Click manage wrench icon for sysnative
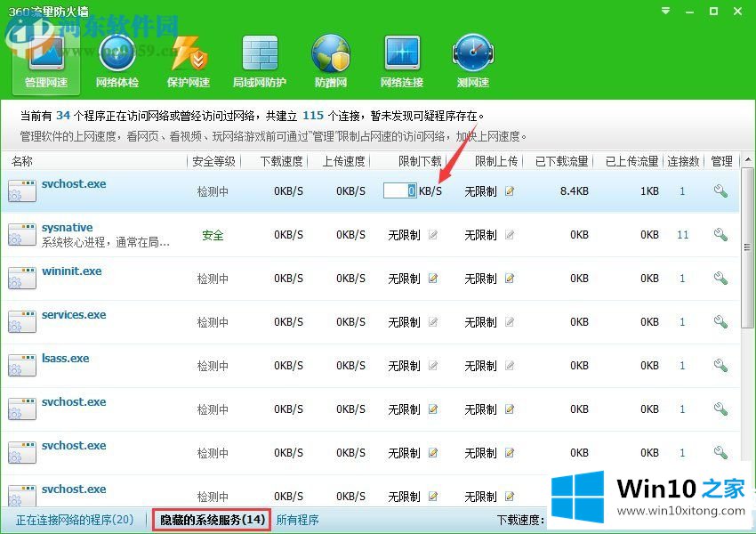The width and height of the screenshot is (756, 534). tap(720, 235)
